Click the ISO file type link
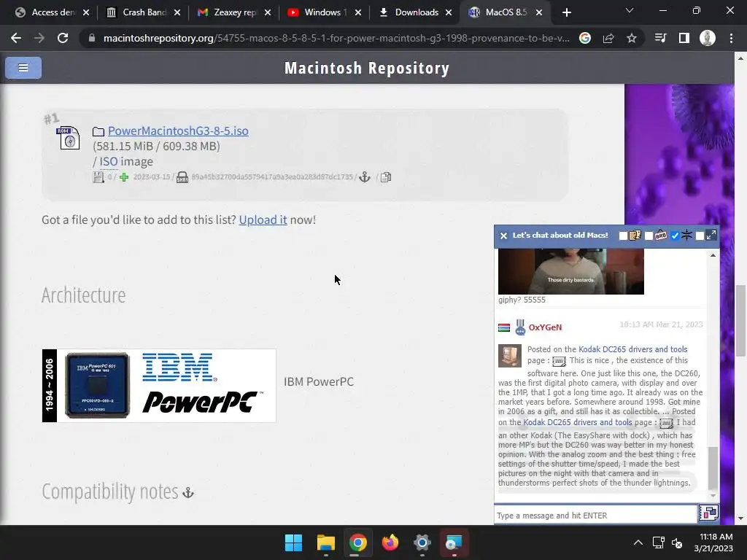The image size is (747, 560). (108, 161)
